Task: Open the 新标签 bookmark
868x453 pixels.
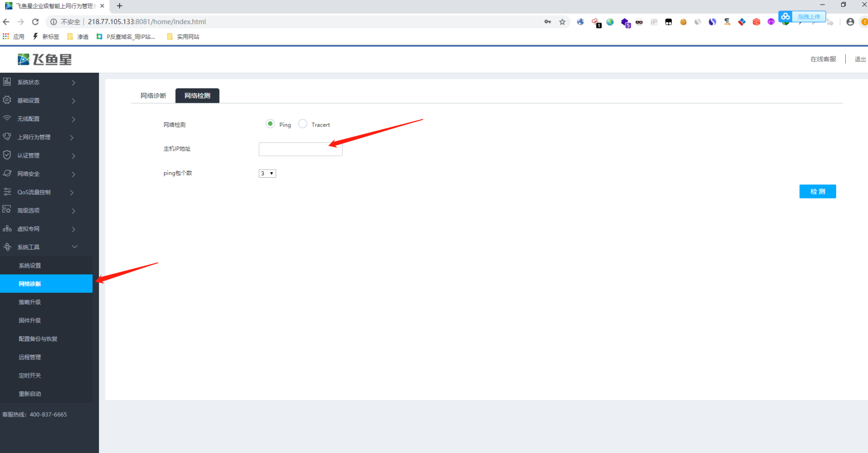Action: pyautogui.click(x=46, y=36)
